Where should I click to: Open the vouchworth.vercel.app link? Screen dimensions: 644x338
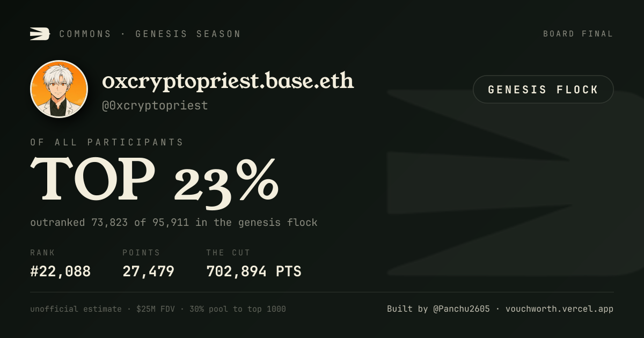(559, 309)
